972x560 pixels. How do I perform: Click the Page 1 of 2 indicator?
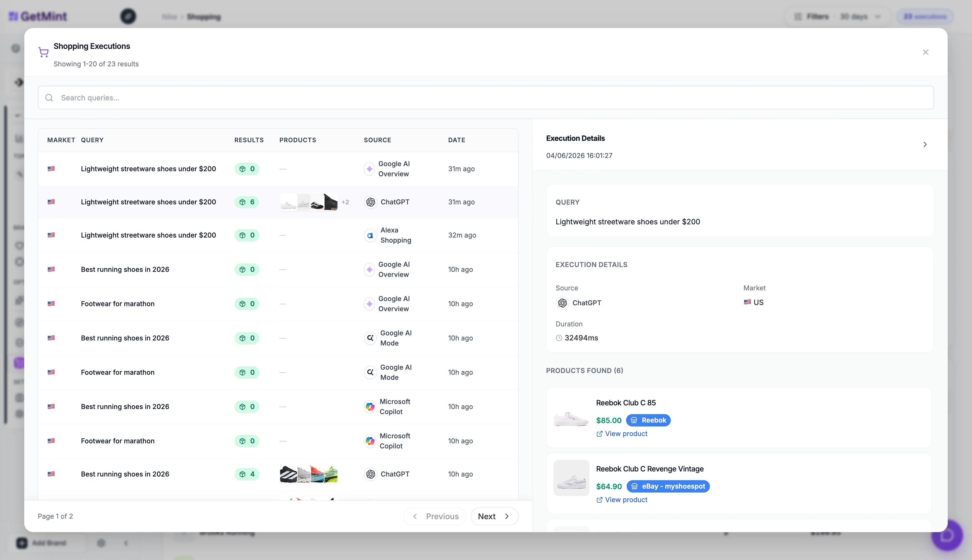55,516
